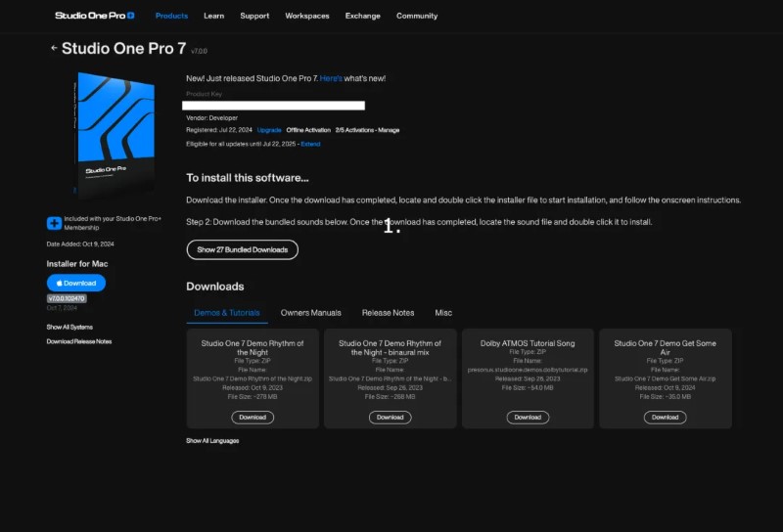Image resolution: width=783 pixels, height=532 pixels.
Task: Open the Community menu
Action: pos(417,16)
